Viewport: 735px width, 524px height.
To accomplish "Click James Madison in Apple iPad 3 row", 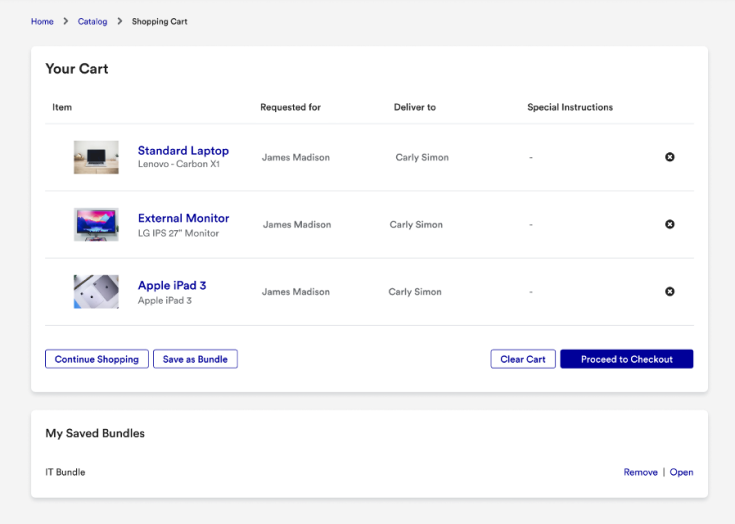I will click(296, 292).
